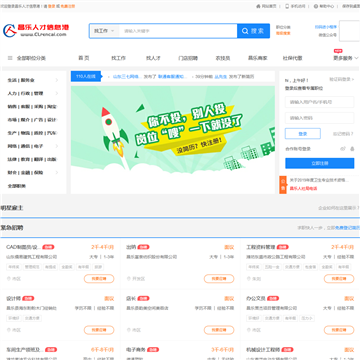Click the 昌乐人才信息港 site logo
This screenshot has height=360, width=360.
36,30
